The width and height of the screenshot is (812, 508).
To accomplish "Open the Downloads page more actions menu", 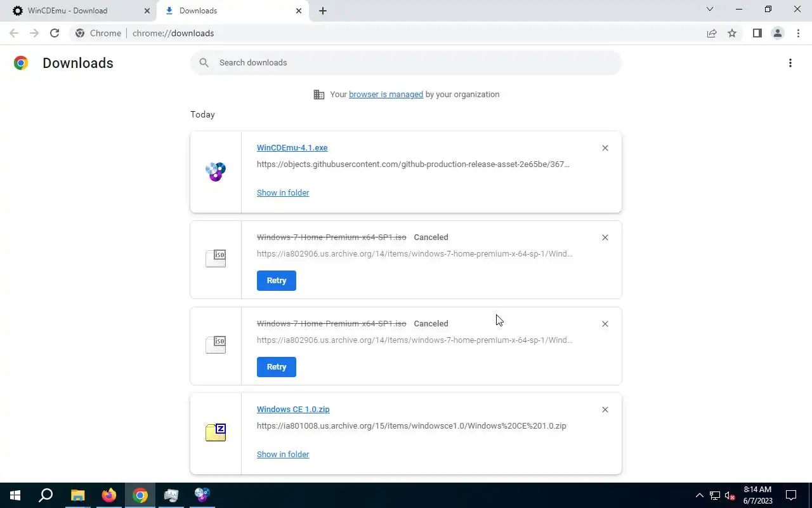I will (790, 63).
